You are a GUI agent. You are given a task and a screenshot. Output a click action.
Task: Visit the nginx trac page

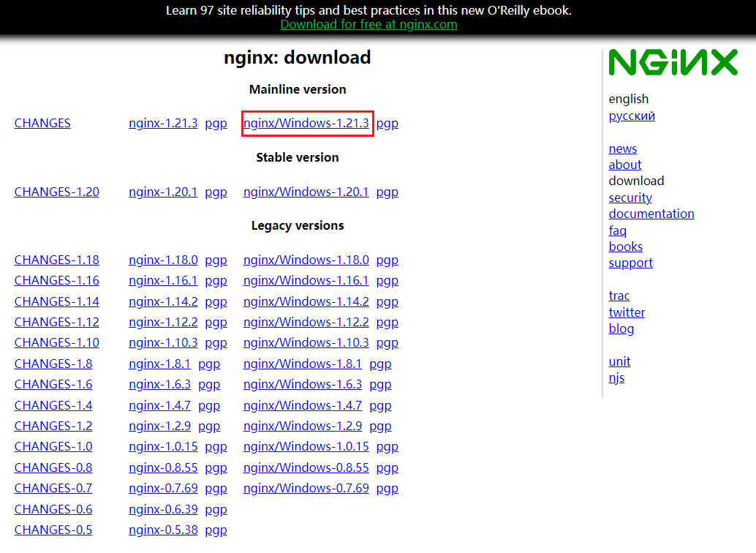[619, 296]
